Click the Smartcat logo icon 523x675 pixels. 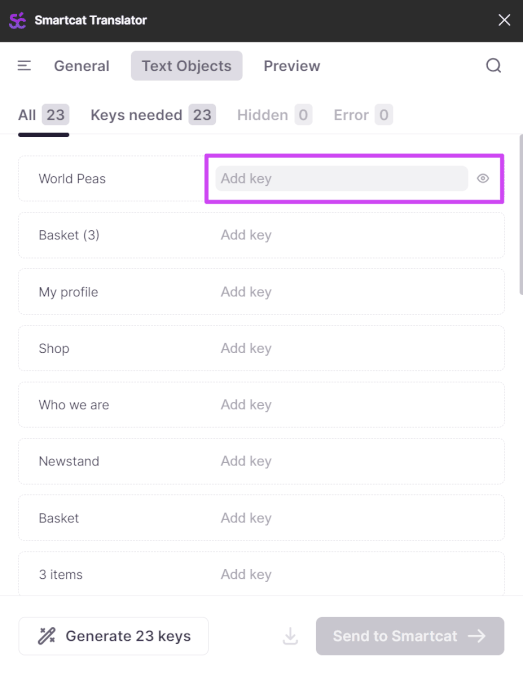[18, 20]
